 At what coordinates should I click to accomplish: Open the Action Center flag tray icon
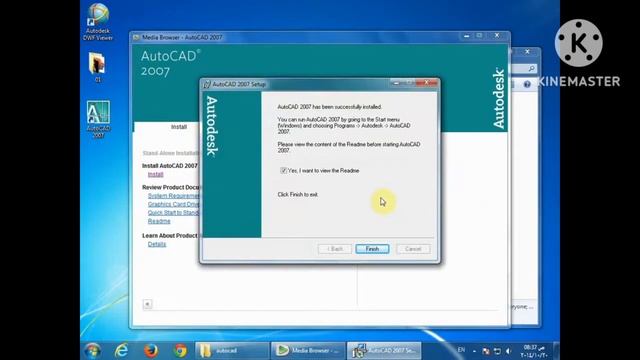pos(486,351)
